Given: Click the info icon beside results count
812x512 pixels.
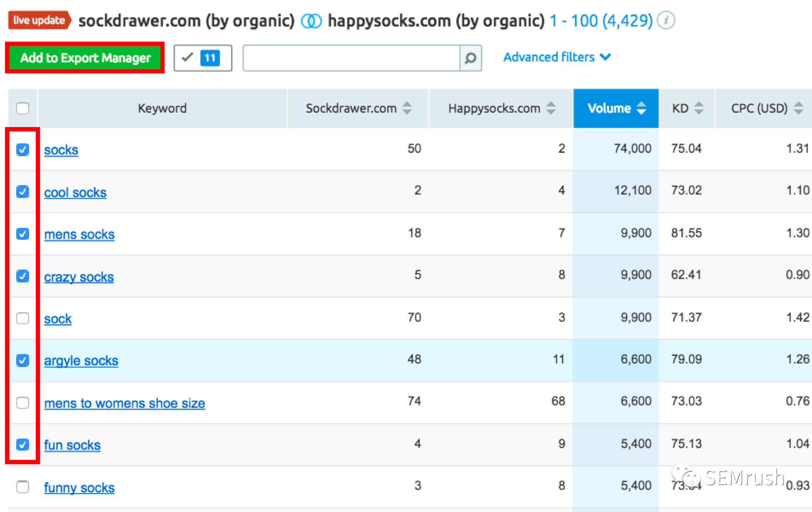Looking at the screenshot, I should pyautogui.click(x=666, y=20).
